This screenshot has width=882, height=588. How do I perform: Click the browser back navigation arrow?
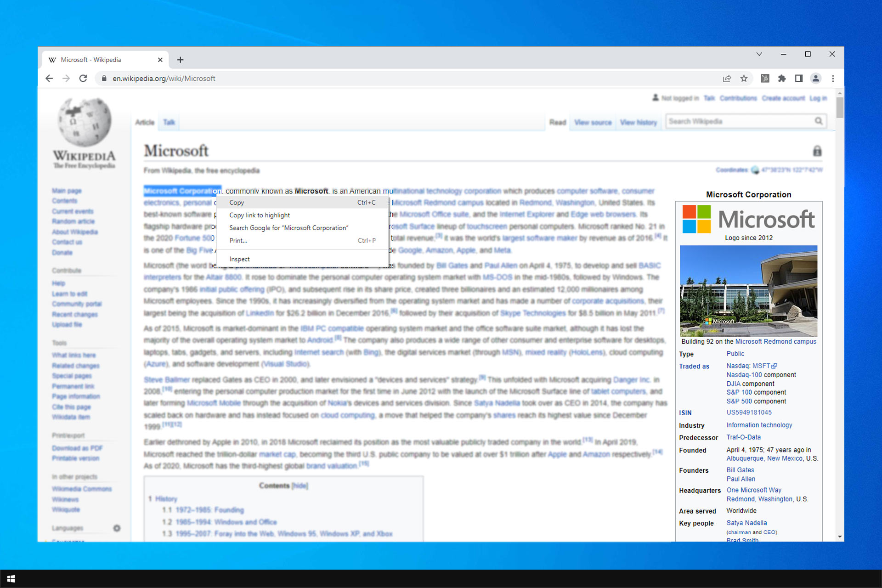coord(51,78)
